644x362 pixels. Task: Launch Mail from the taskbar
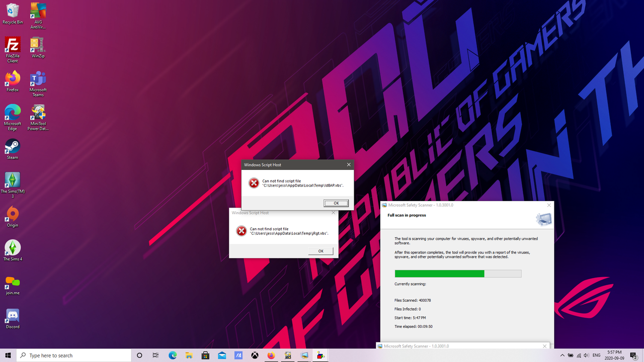click(221, 355)
